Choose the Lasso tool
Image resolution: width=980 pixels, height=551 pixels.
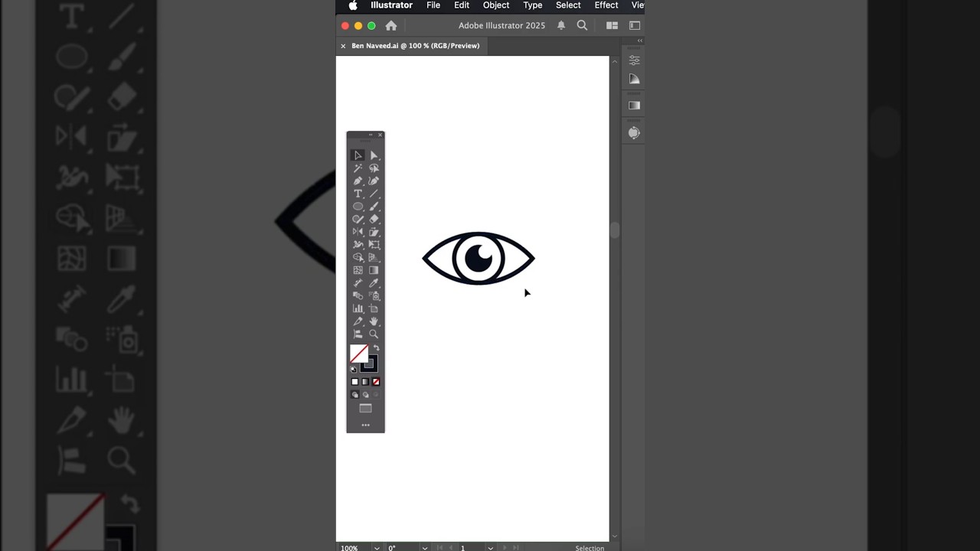374,168
